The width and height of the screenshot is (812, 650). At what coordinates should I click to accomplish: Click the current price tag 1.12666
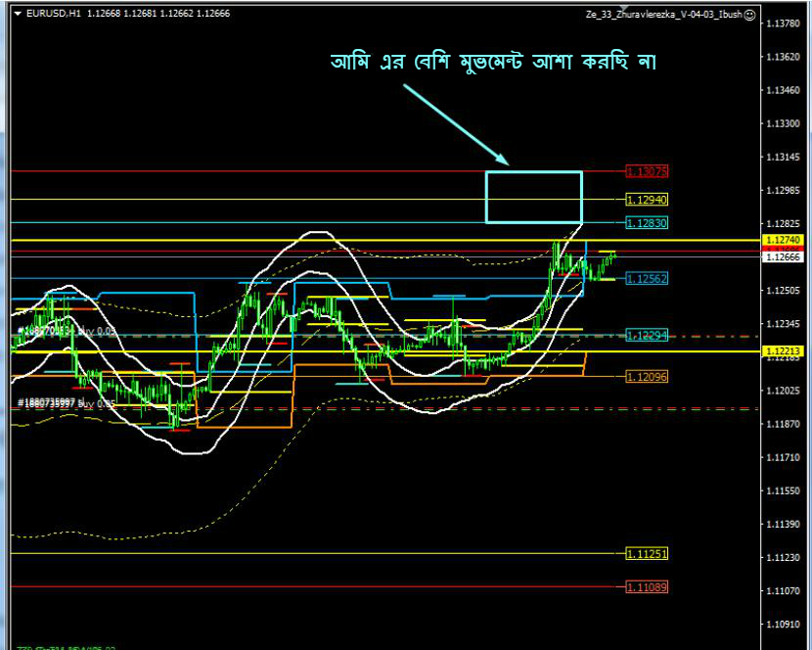(783, 257)
